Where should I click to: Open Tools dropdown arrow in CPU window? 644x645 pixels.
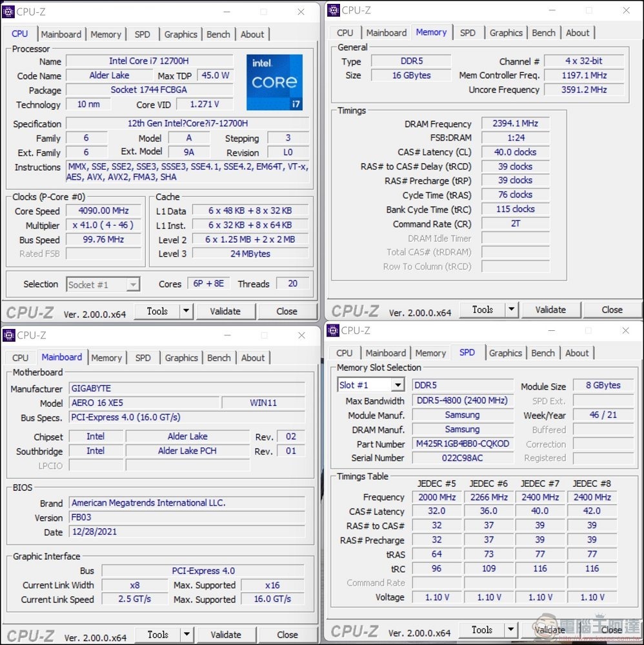(x=186, y=311)
